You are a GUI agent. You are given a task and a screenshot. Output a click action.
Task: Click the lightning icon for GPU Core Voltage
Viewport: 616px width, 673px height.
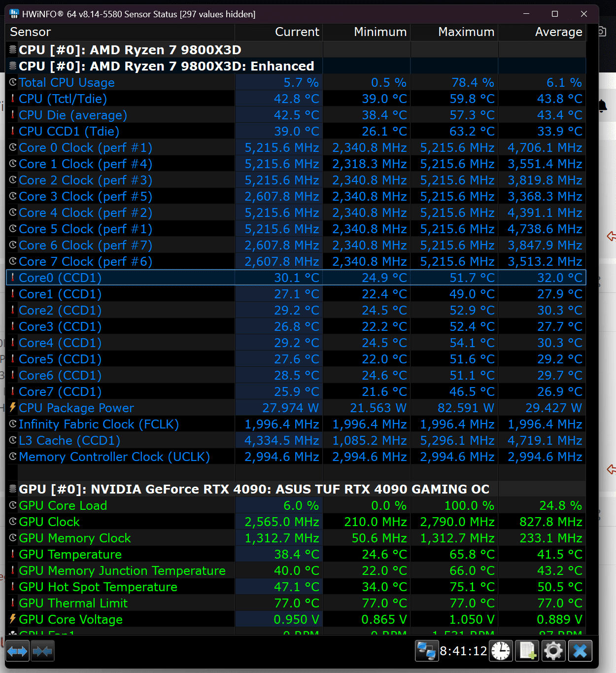pyautogui.click(x=13, y=618)
